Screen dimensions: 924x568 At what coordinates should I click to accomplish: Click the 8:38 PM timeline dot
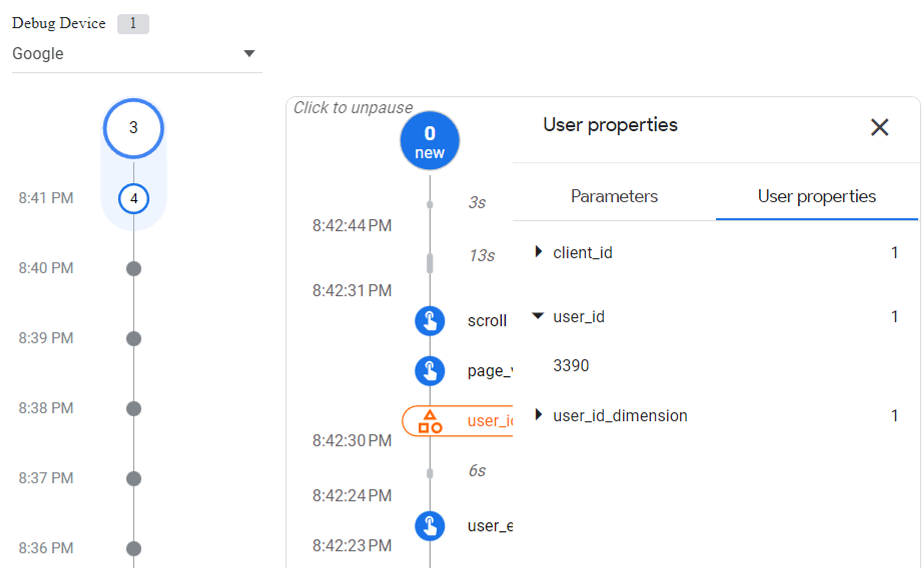[134, 409]
